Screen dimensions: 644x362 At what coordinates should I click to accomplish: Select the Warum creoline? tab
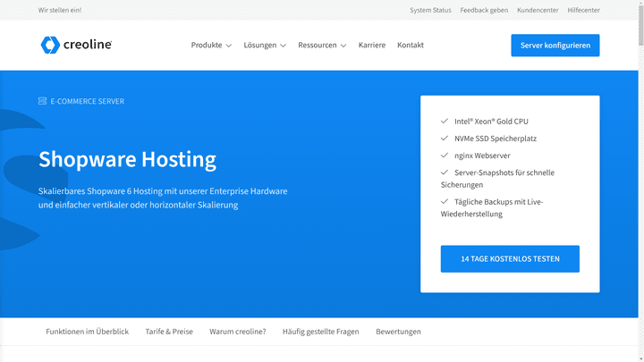[237, 332]
